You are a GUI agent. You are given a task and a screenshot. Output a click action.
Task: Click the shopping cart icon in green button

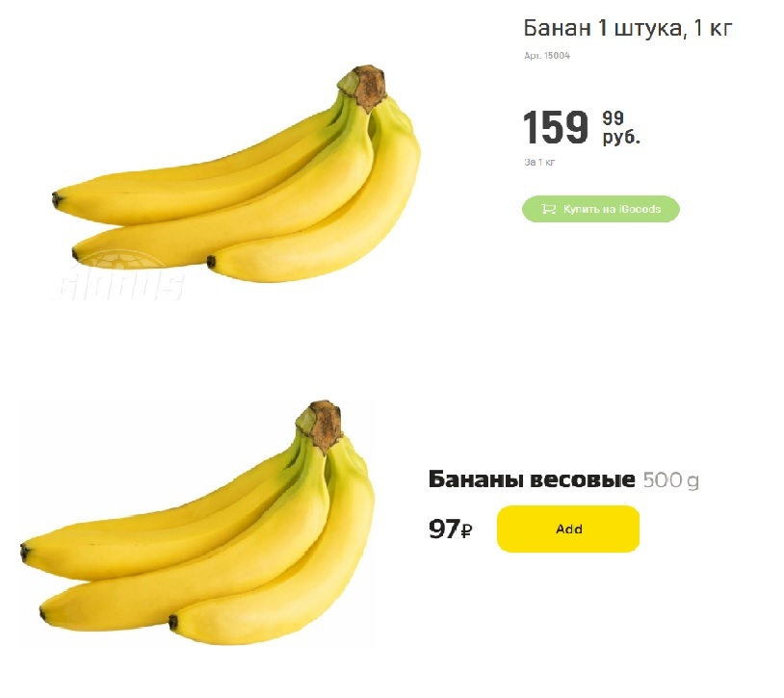[548, 209]
